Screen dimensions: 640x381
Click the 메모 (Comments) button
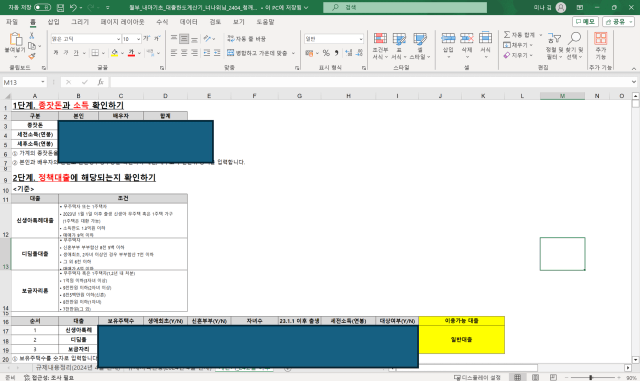(x=585, y=22)
